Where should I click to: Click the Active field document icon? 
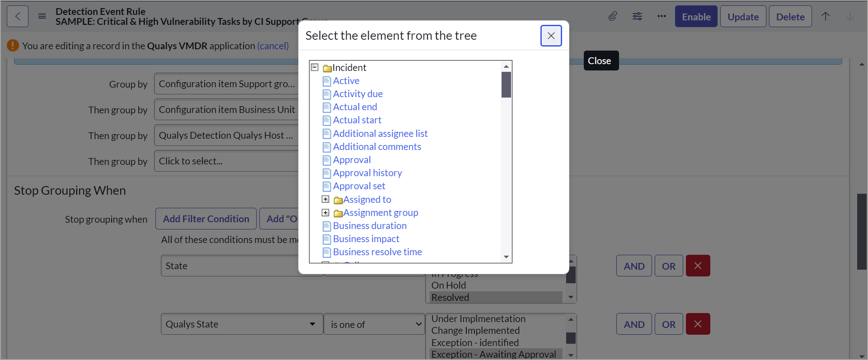[x=327, y=81]
